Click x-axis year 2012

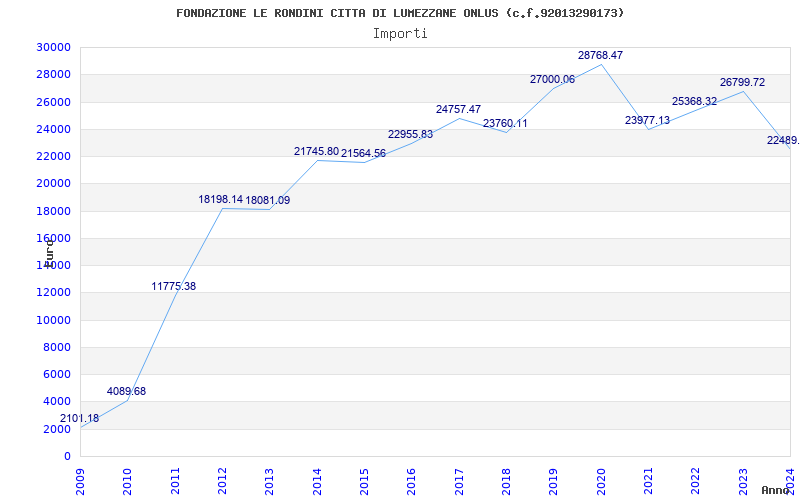click(222, 481)
